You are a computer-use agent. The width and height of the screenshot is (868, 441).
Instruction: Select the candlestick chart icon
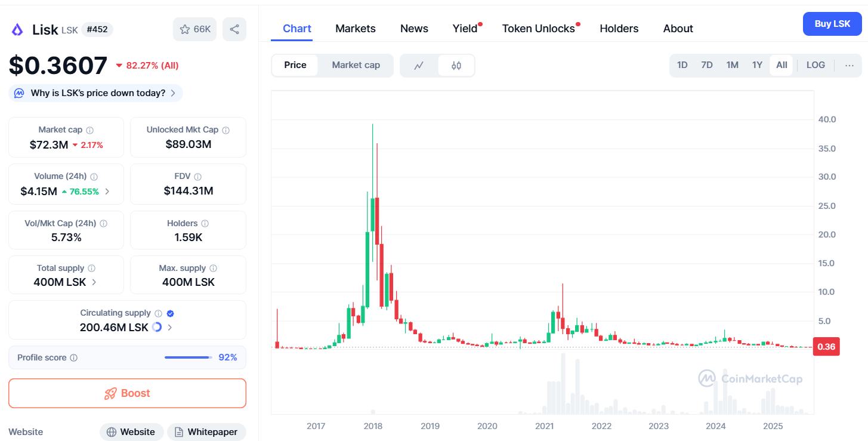pos(456,66)
